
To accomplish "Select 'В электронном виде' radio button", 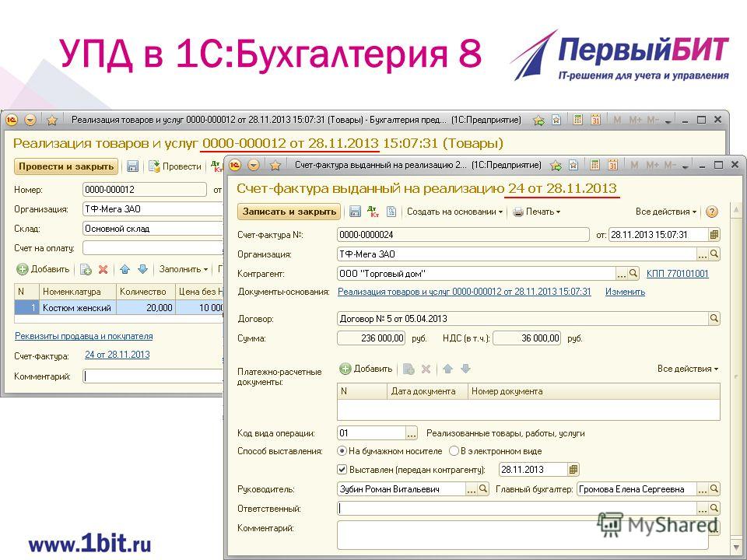I will (x=454, y=450).
